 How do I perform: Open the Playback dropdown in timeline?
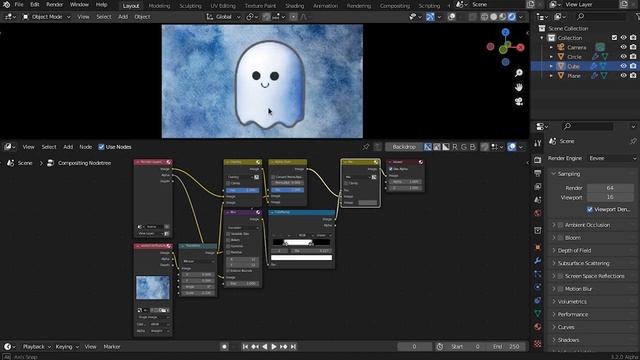click(x=37, y=347)
